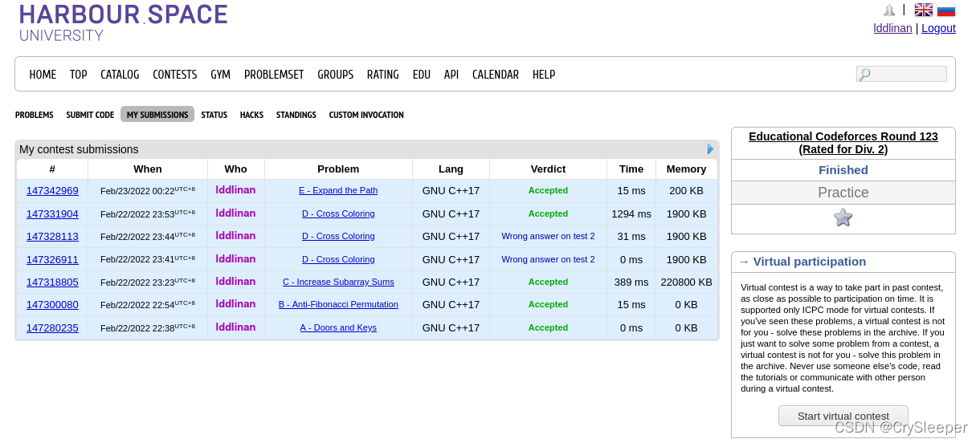
Task: Open submission 147326911
Action: click(52, 259)
